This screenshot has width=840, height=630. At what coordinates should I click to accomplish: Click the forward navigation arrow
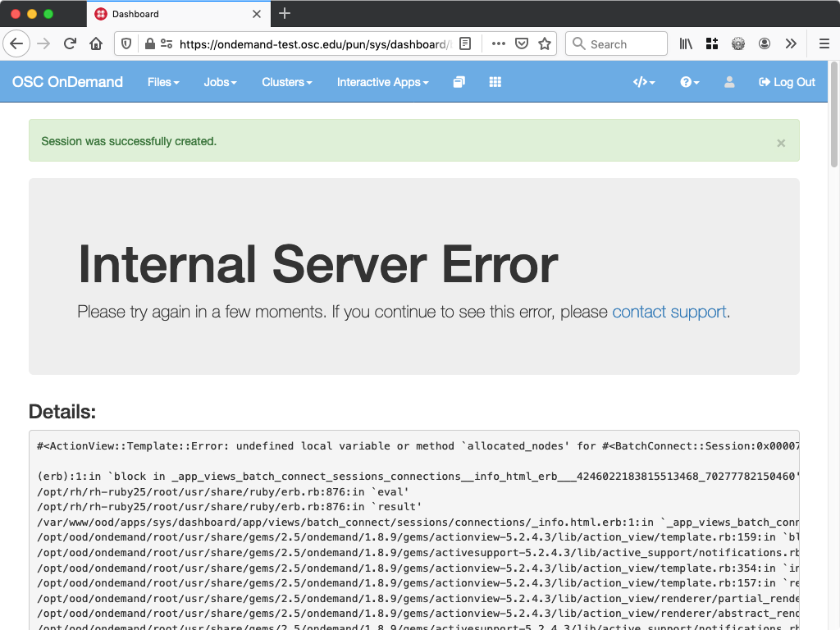tap(43, 43)
